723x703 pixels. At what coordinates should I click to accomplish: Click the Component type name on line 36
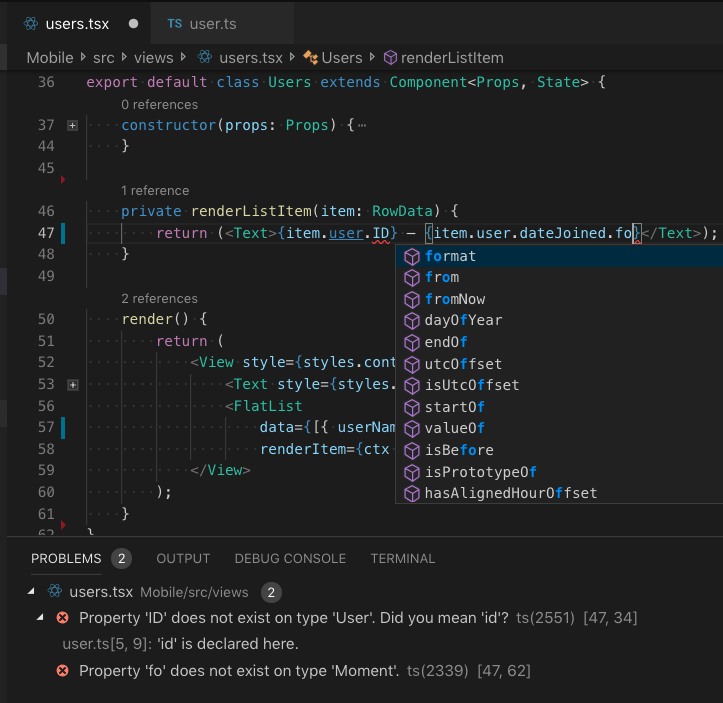pyautogui.click(x=428, y=82)
